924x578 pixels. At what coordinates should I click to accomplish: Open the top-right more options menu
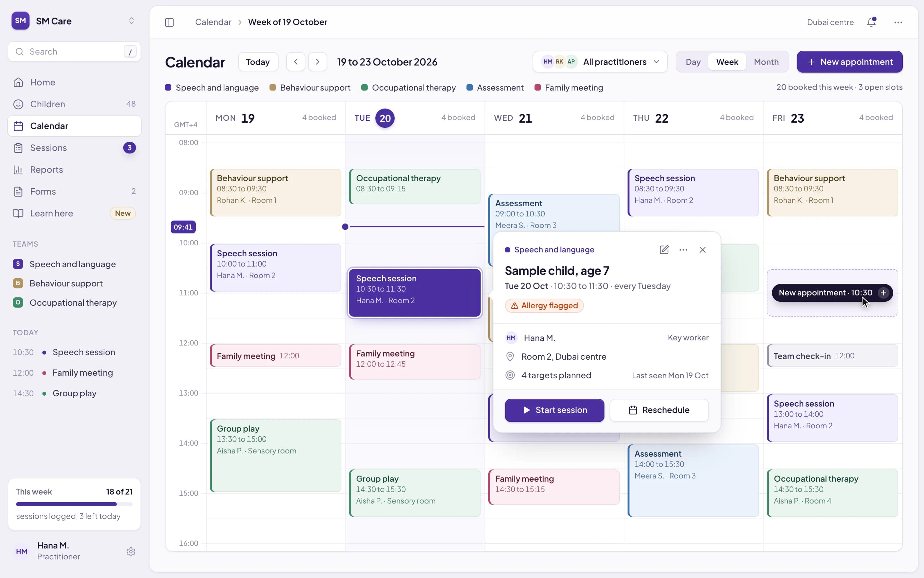(898, 22)
